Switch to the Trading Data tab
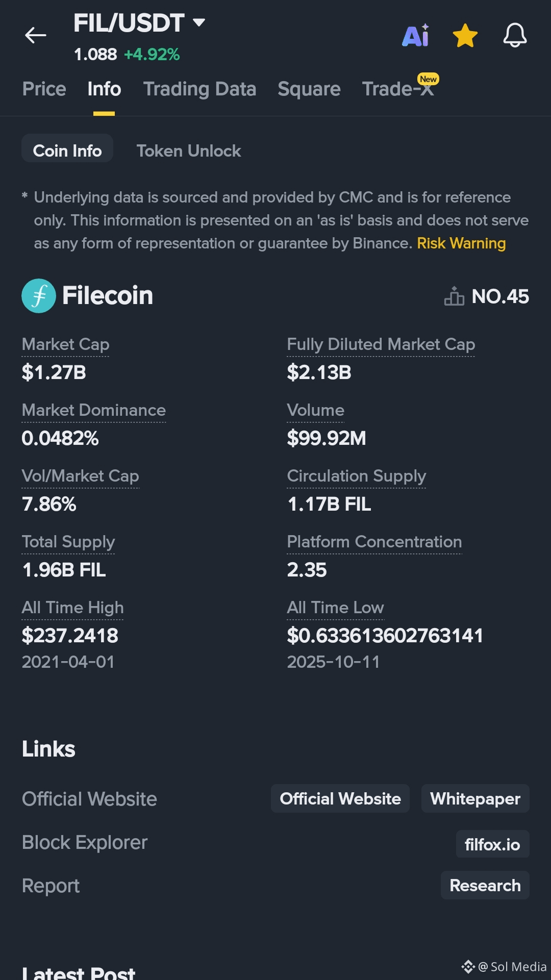Image resolution: width=551 pixels, height=980 pixels. coord(199,89)
